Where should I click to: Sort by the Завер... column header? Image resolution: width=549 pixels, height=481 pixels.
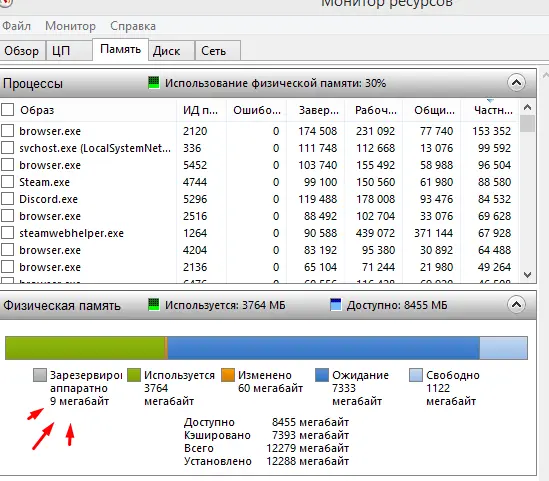(x=316, y=110)
